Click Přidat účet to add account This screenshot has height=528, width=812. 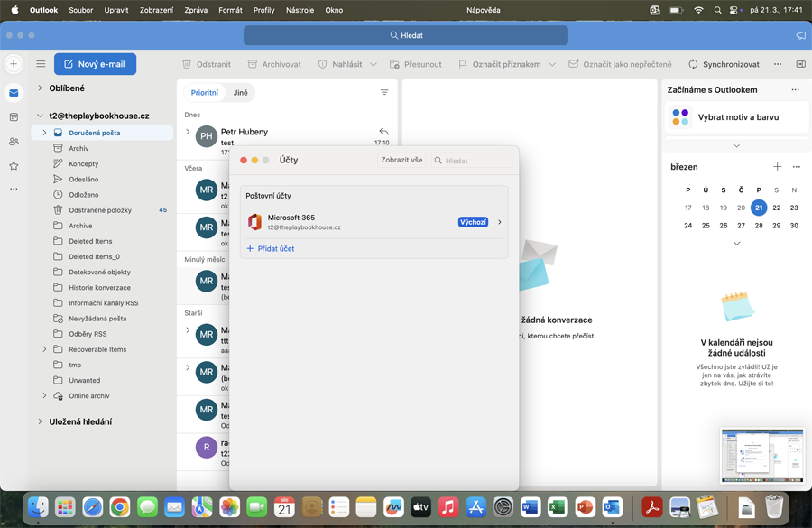point(271,248)
